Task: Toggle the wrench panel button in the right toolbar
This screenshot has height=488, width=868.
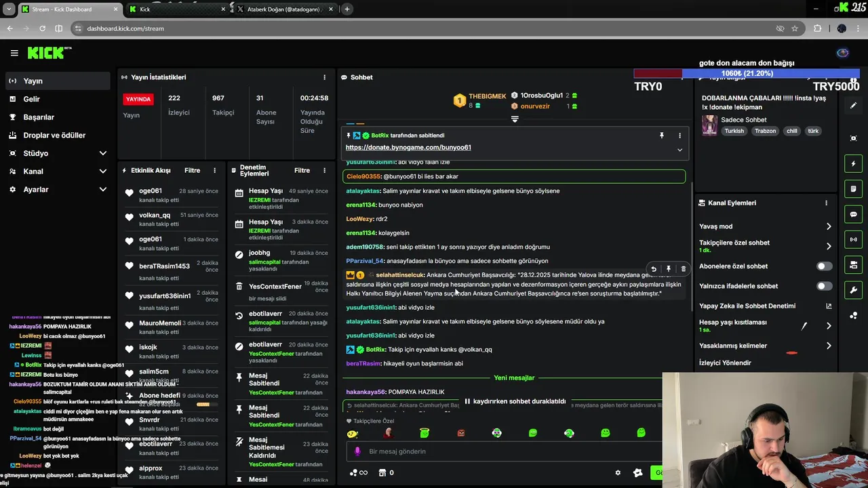Action: tap(854, 290)
